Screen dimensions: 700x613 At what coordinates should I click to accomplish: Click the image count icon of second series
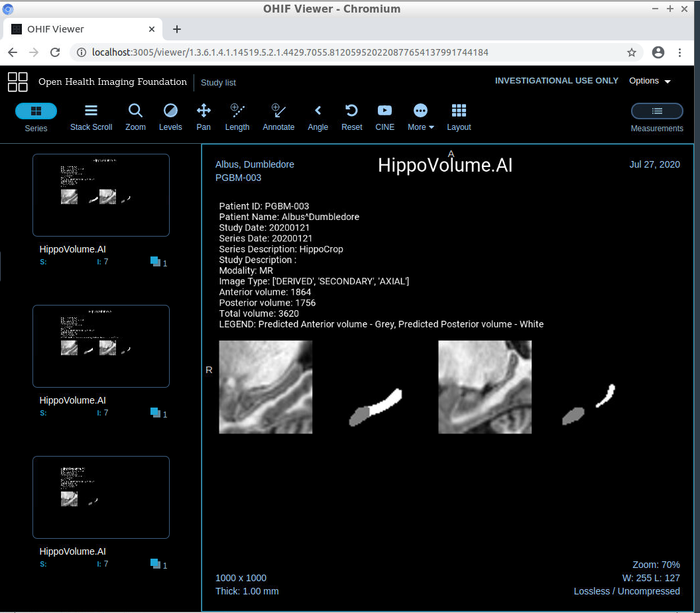coord(155,412)
